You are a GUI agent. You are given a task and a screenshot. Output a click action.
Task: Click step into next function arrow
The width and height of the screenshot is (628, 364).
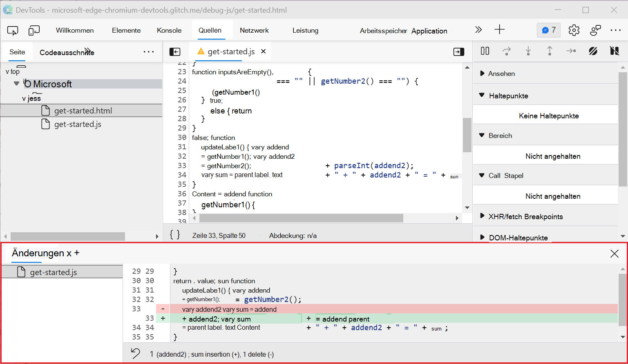pos(528,51)
